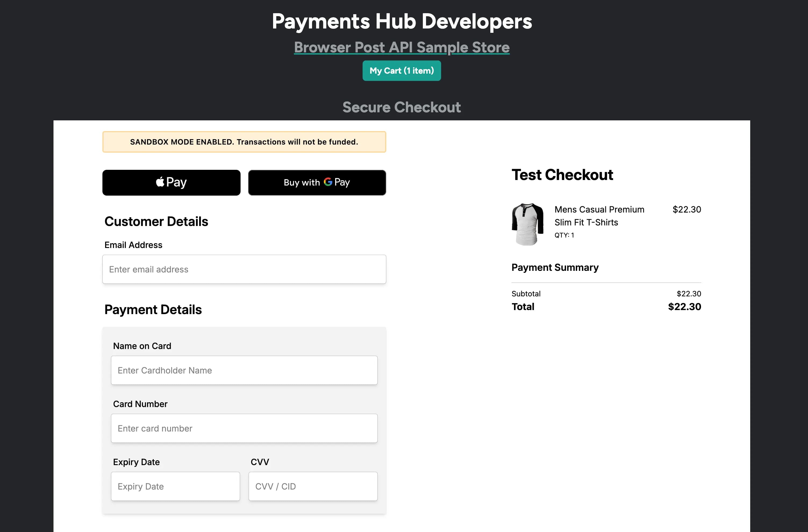Open My Cart (1 item) button
This screenshot has height=532, width=808.
pos(402,71)
